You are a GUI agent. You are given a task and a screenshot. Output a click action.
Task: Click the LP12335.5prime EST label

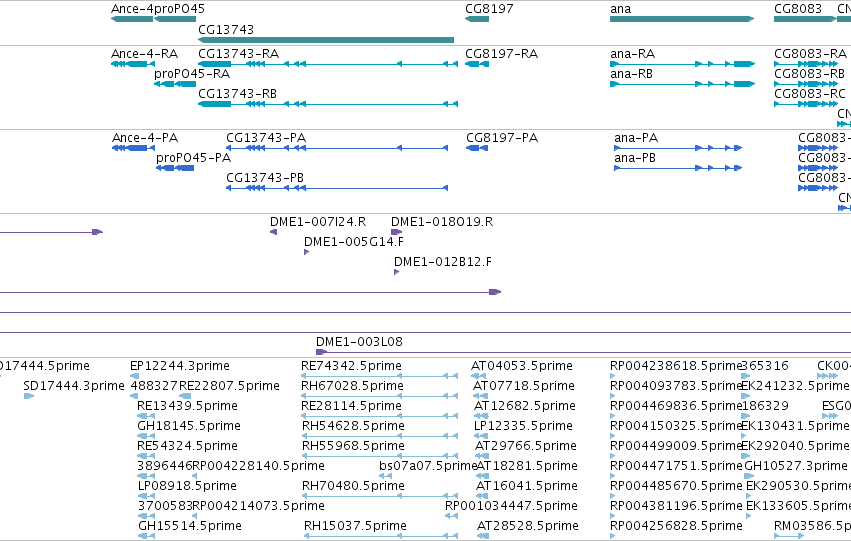click(523, 426)
